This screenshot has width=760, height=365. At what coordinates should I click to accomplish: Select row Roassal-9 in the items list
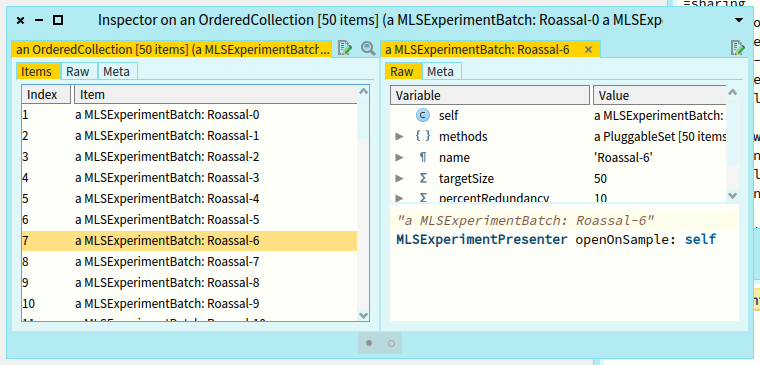pos(190,304)
